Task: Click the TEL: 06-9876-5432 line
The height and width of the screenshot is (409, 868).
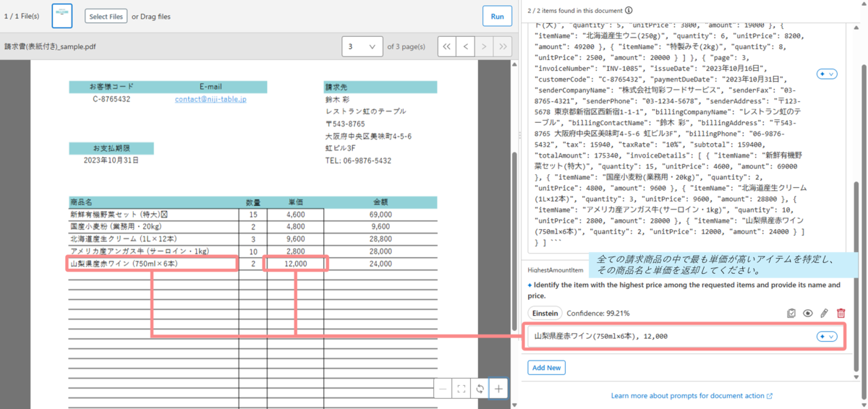Action: tap(359, 160)
